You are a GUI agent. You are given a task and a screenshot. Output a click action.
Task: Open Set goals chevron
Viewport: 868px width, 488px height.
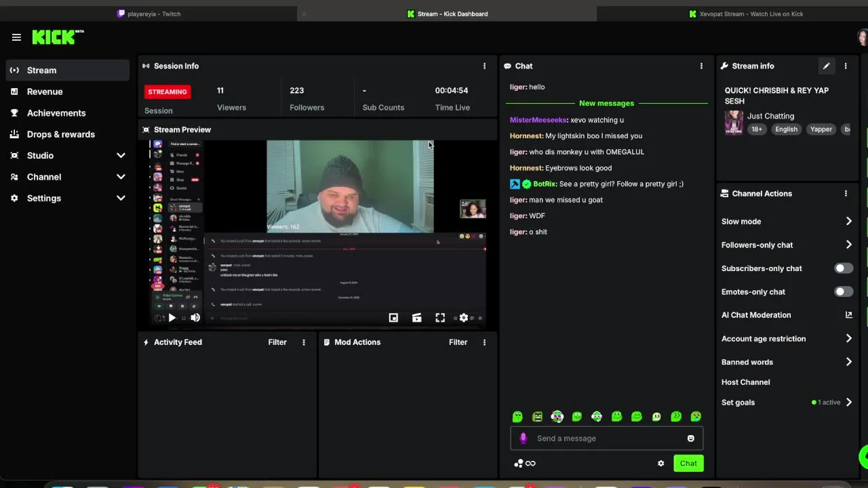[x=848, y=402]
